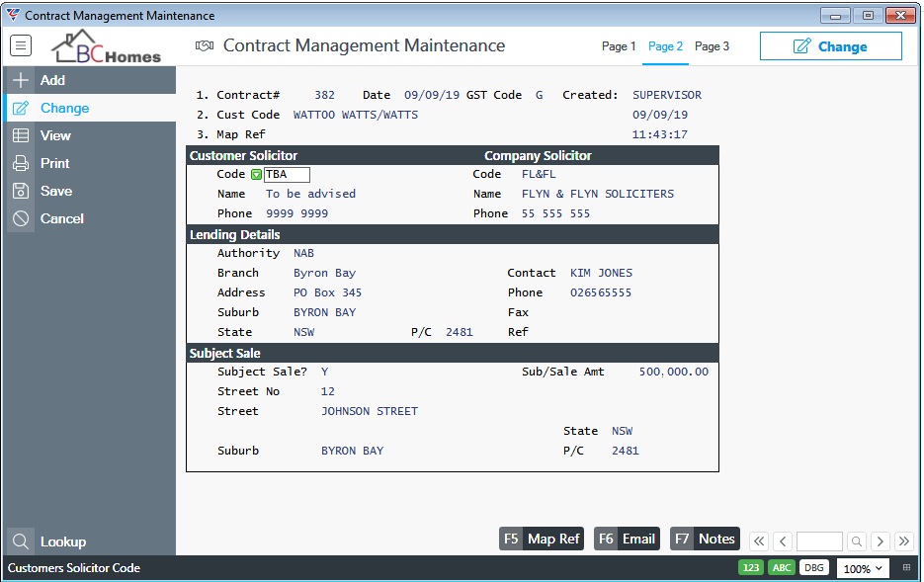Screen dimensions: 924x582
Task: Click the Change button at top right
Action: [x=830, y=45]
